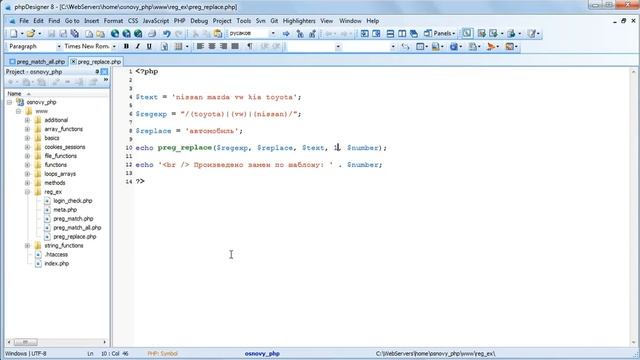Collapse the www folder node
Viewport: 640px width, 360px height.
[18, 111]
